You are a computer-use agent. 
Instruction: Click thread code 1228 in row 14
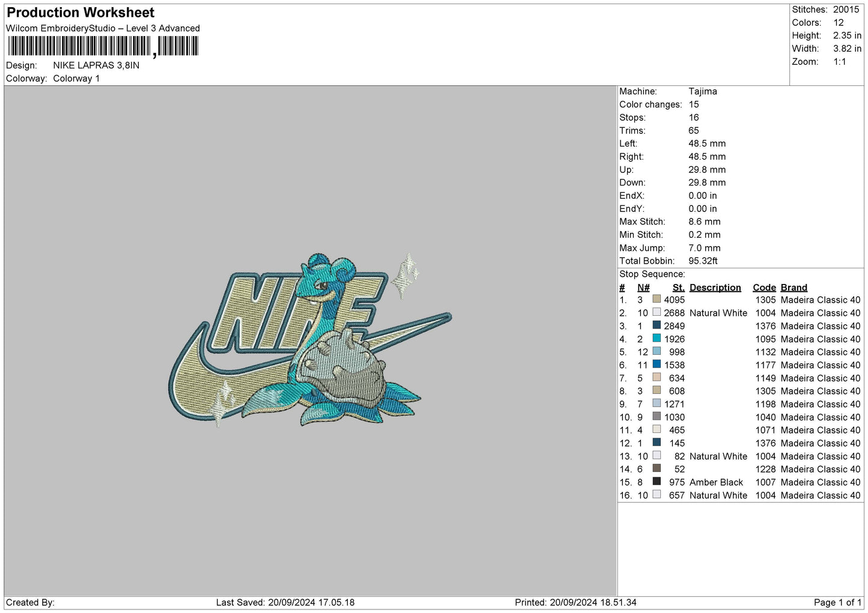point(766,469)
